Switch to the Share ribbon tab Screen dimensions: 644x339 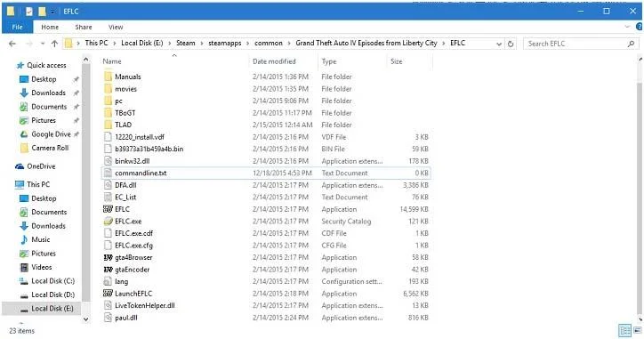84,27
